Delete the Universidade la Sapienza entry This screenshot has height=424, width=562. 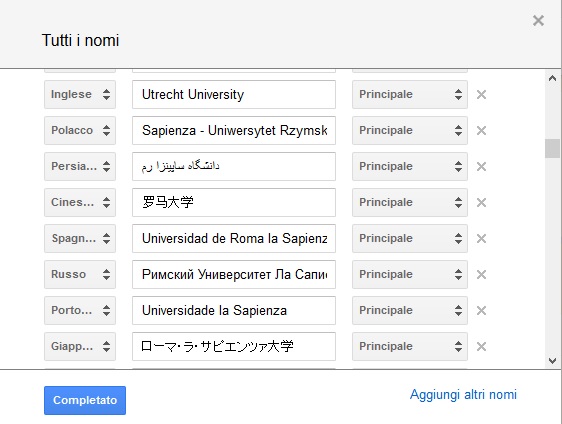[x=481, y=310]
